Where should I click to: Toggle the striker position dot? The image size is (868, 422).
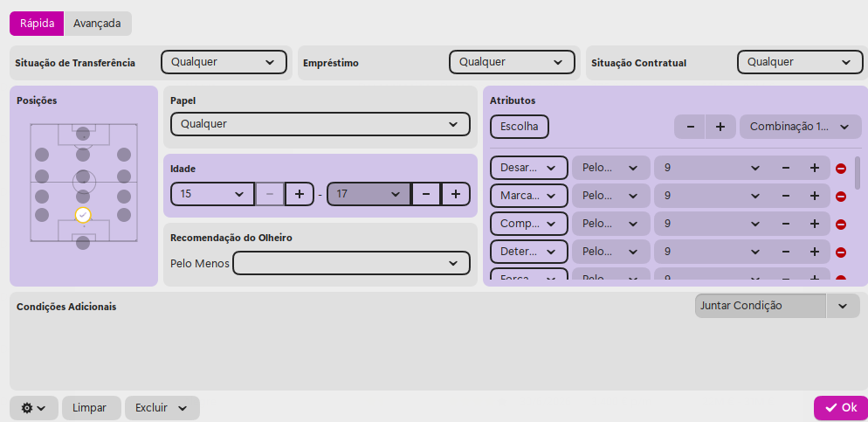tap(83, 134)
